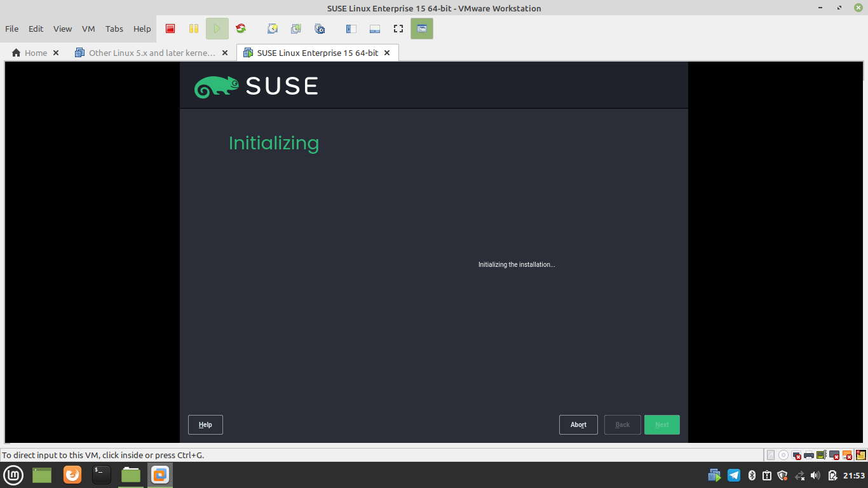Click the green circuit card device icon
This screenshot has height=488, width=868.
click(x=822, y=455)
